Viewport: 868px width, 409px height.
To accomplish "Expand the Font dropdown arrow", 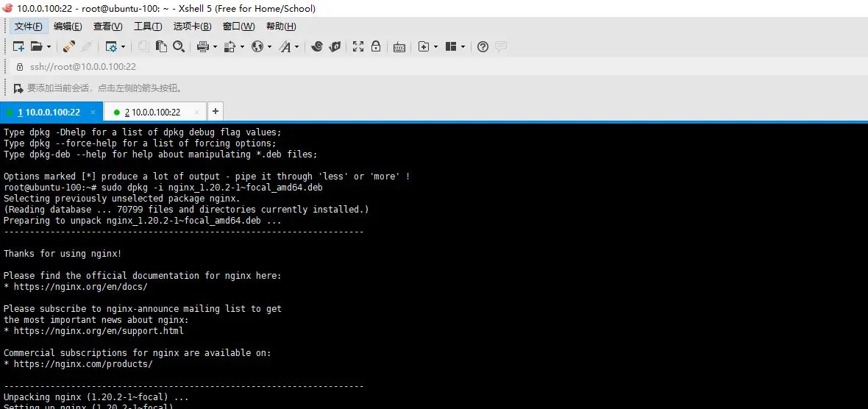I will pos(296,47).
